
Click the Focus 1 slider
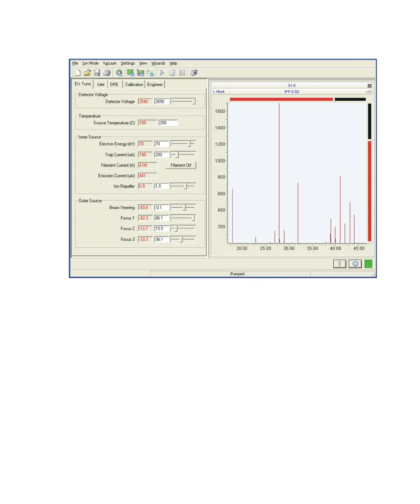183,218
